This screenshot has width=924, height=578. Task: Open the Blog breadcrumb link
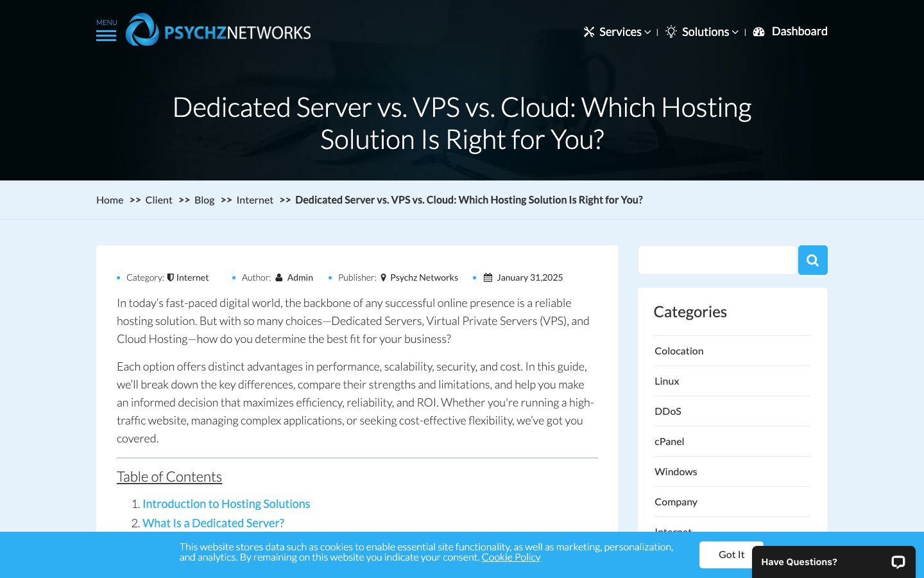(204, 200)
